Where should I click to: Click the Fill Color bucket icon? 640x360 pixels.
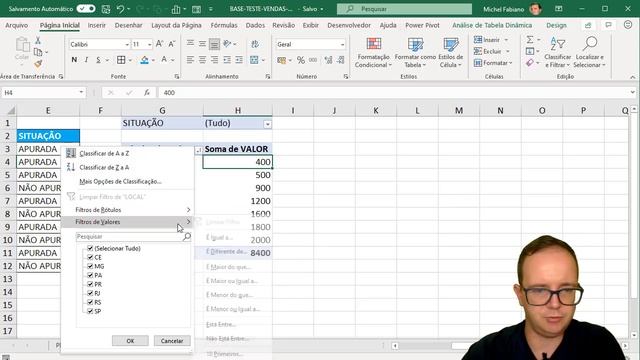pos(144,60)
